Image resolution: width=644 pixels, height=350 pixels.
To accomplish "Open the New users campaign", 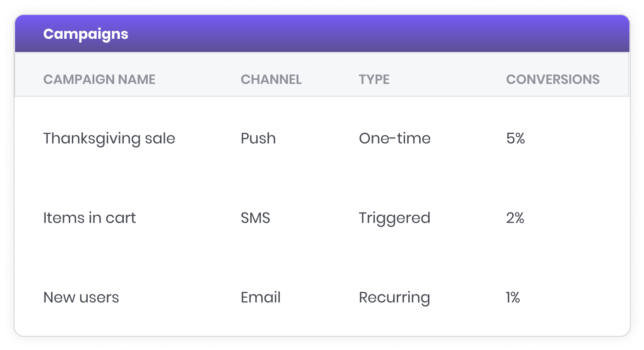I will (x=81, y=298).
